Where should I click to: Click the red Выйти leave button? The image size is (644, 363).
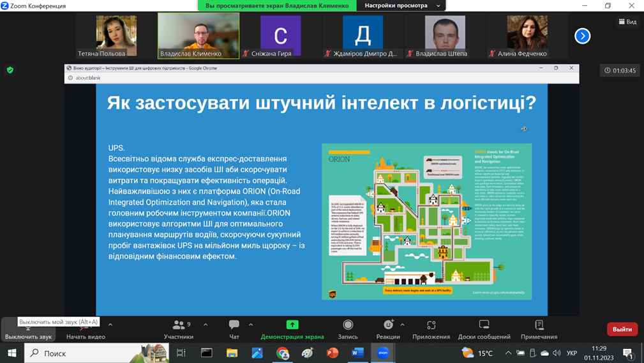[x=622, y=329]
